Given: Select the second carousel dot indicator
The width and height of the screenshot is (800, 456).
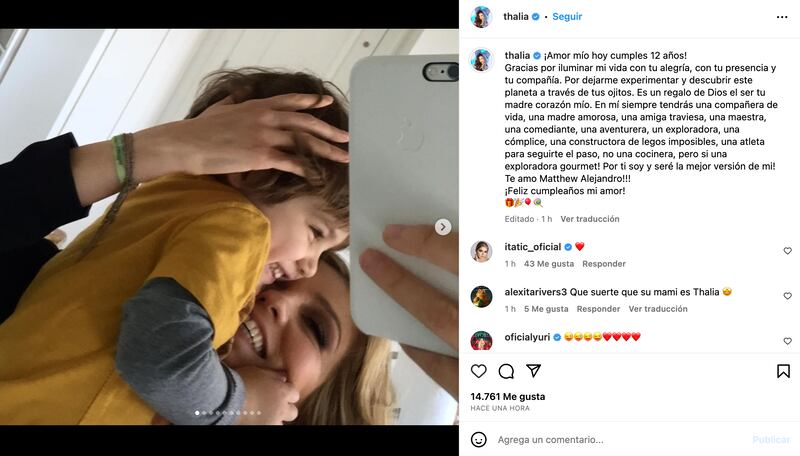Looking at the screenshot, I should pyautogui.click(x=204, y=413).
